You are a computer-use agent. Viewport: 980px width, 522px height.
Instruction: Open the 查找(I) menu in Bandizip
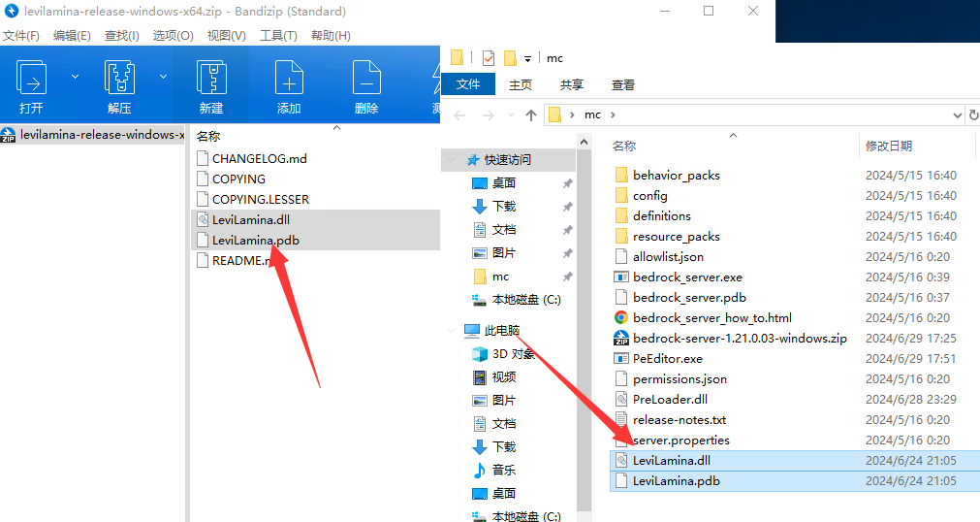122,36
